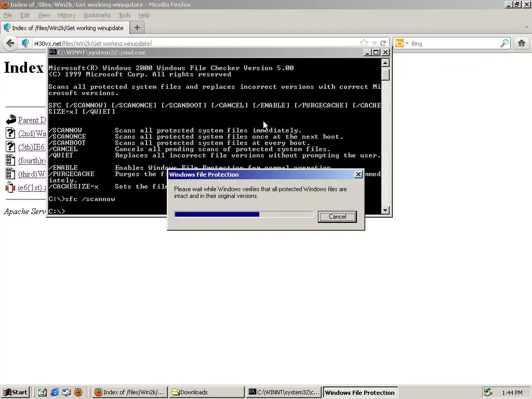The width and height of the screenshot is (532, 399).
Task: Open the Parent Directory link
Action: click(x=32, y=120)
